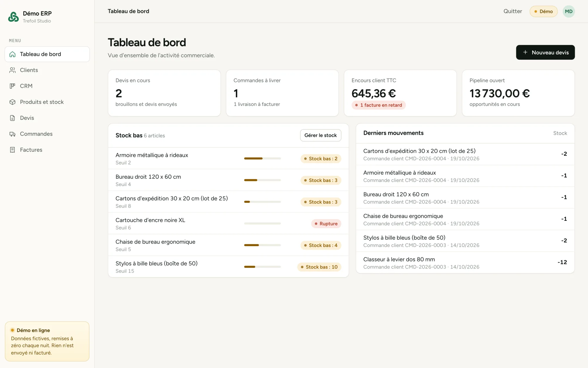The image size is (588, 368).
Task: Open the MD user avatar
Action: tap(569, 11)
